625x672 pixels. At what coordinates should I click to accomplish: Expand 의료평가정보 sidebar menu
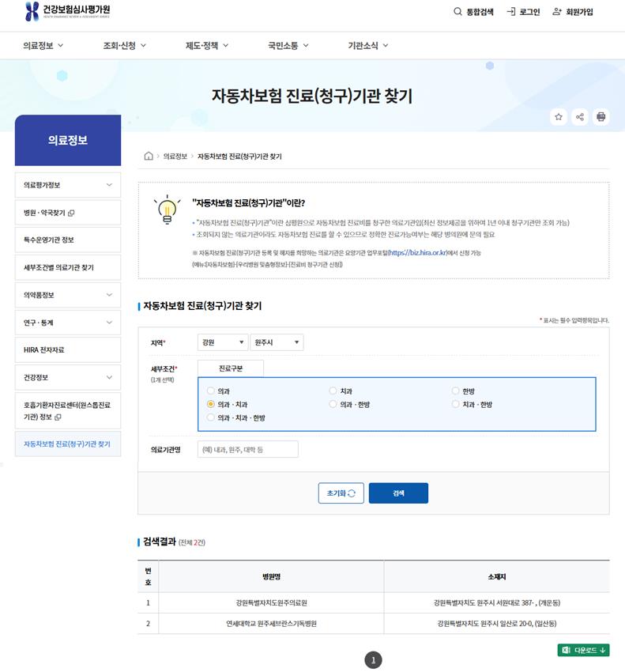[68, 185]
